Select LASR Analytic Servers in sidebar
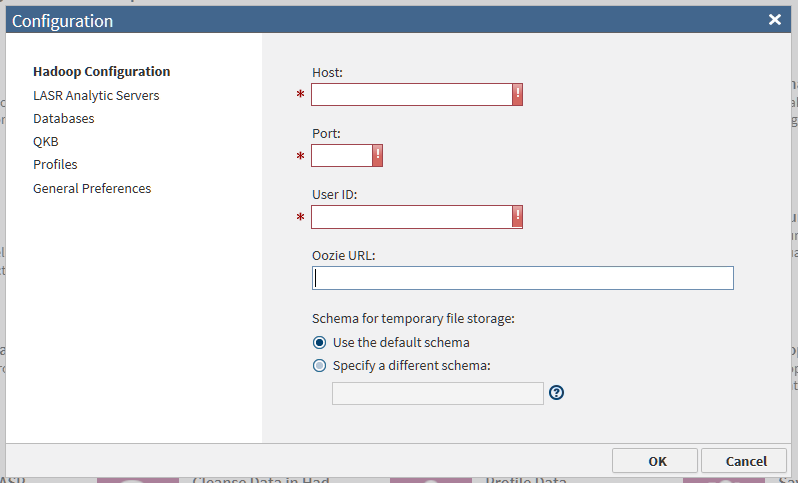 point(96,96)
